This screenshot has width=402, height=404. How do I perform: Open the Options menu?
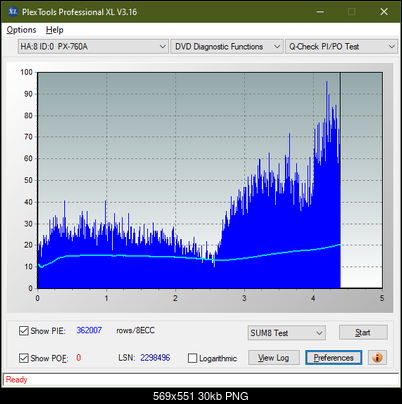pyautogui.click(x=21, y=30)
